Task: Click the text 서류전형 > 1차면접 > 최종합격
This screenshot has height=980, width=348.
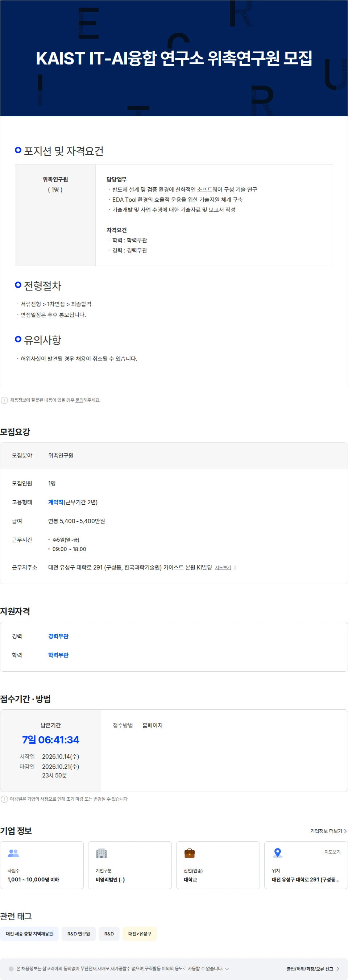Action: (x=56, y=304)
